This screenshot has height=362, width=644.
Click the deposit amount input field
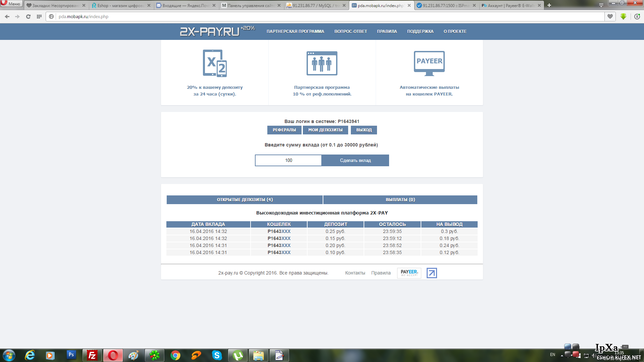(x=288, y=160)
